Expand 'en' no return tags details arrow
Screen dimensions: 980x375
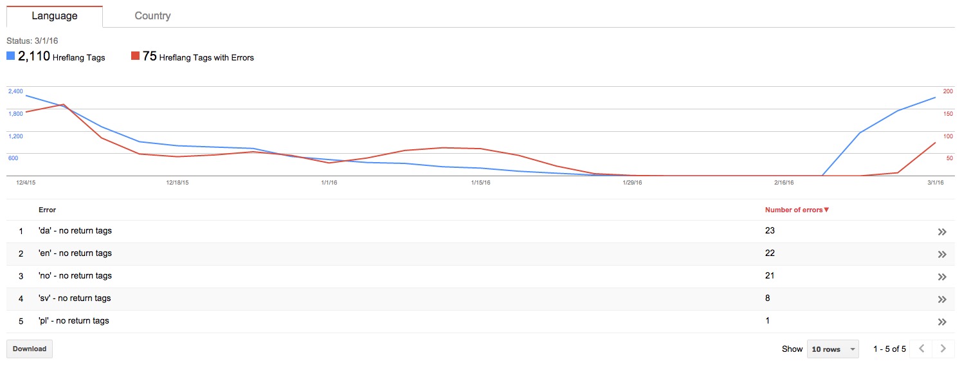(942, 255)
